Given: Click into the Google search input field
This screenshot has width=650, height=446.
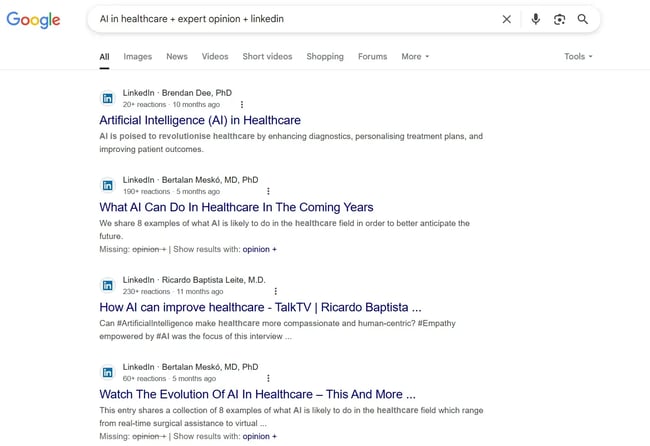Looking at the screenshot, I should click(x=290, y=19).
